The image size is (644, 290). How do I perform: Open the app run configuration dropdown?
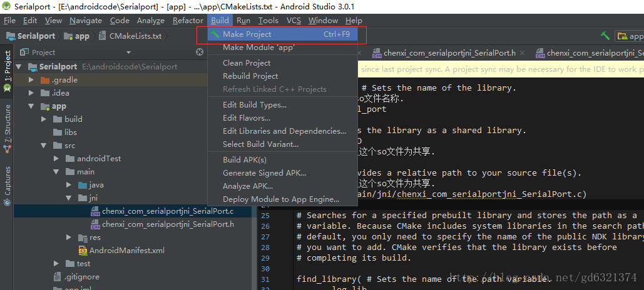629,36
